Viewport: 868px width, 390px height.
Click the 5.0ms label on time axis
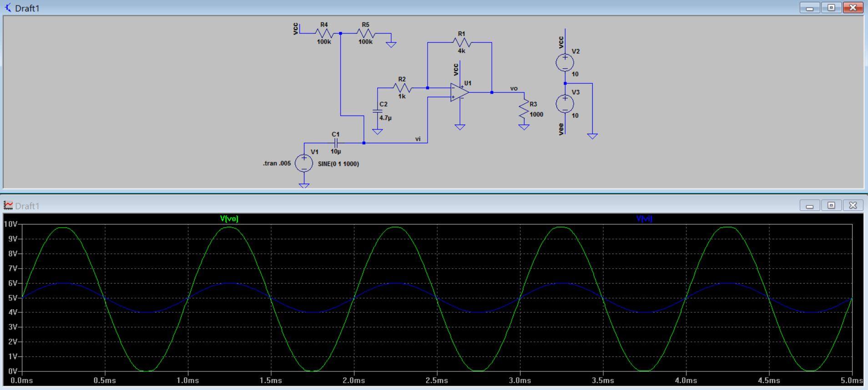tap(852, 380)
